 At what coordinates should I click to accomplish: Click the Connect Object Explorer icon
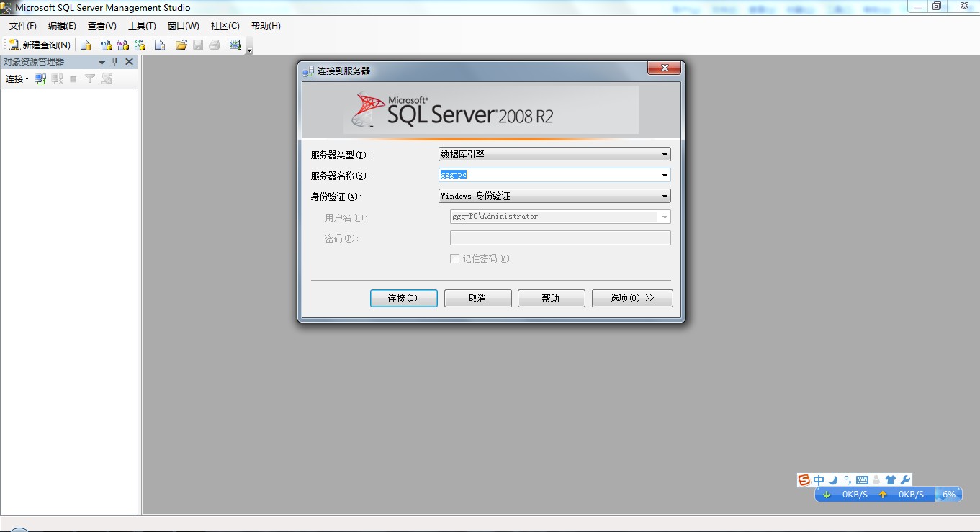click(40, 79)
